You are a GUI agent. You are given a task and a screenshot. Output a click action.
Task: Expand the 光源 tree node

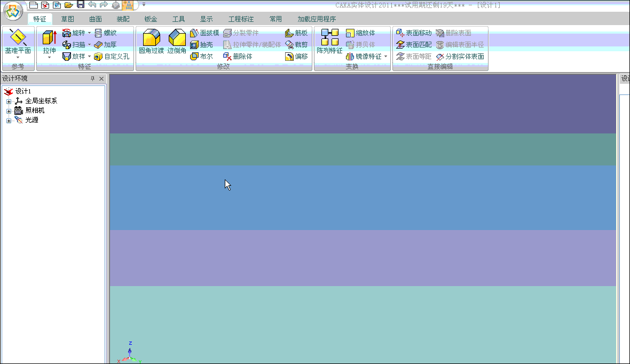[9, 120]
